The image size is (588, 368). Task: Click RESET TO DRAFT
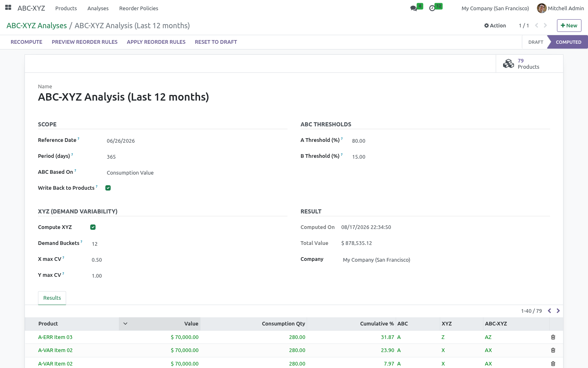[216, 42]
